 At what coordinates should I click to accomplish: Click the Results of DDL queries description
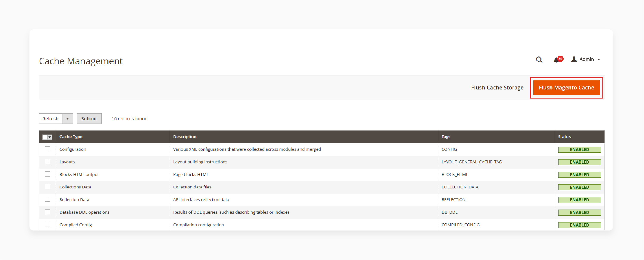[x=231, y=212]
